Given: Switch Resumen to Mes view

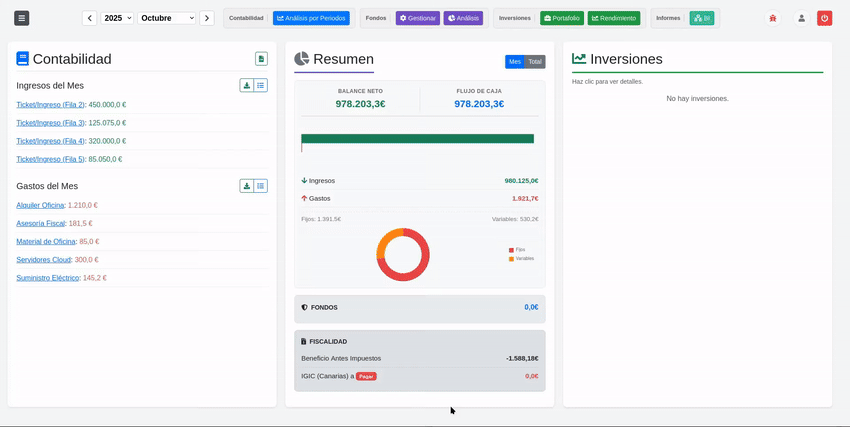Looking at the screenshot, I should (x=515, y=62).
